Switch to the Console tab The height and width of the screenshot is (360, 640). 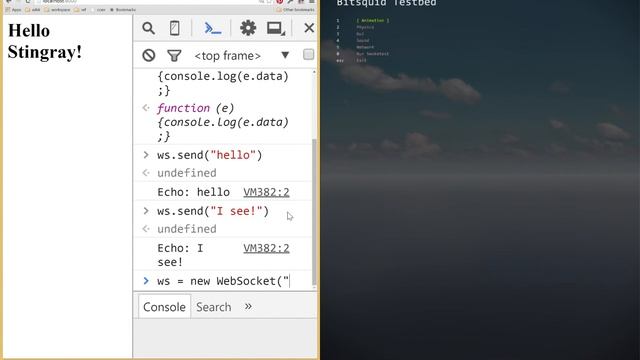[164, 307]
